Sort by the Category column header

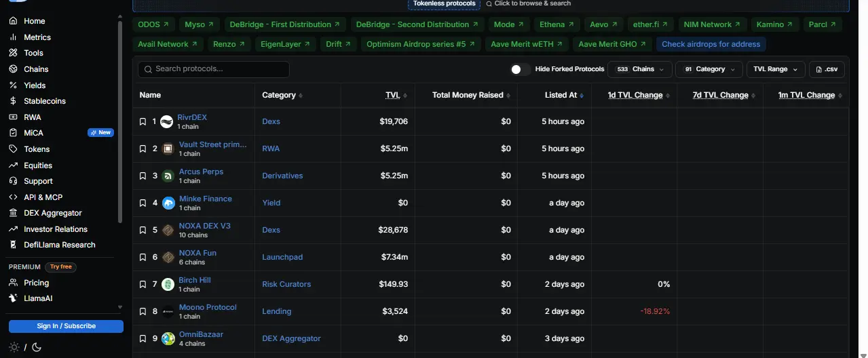pos(282,96)
